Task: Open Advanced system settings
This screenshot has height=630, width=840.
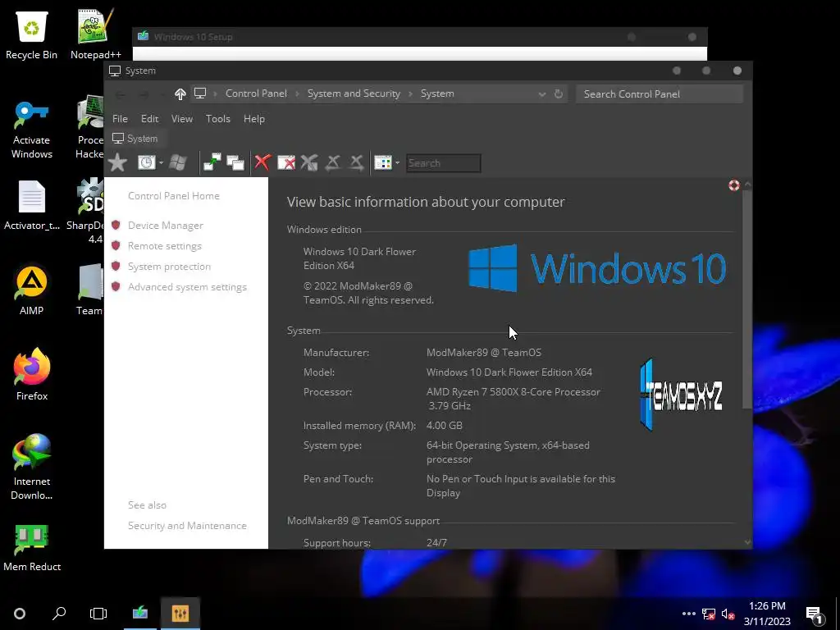Action: tap(187, 287)
